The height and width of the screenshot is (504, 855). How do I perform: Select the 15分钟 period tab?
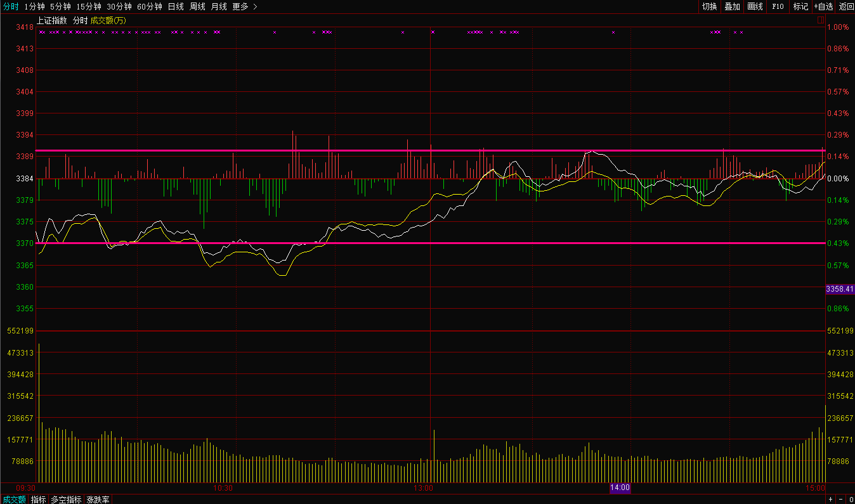pyautogui.click(x=88, y=6)
